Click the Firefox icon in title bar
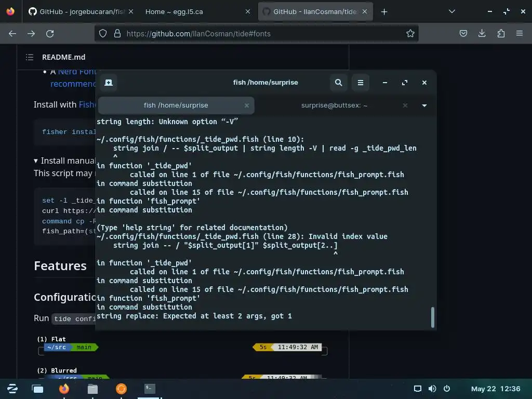The height and width of the screenshot is (399, 532). (10, 11)
